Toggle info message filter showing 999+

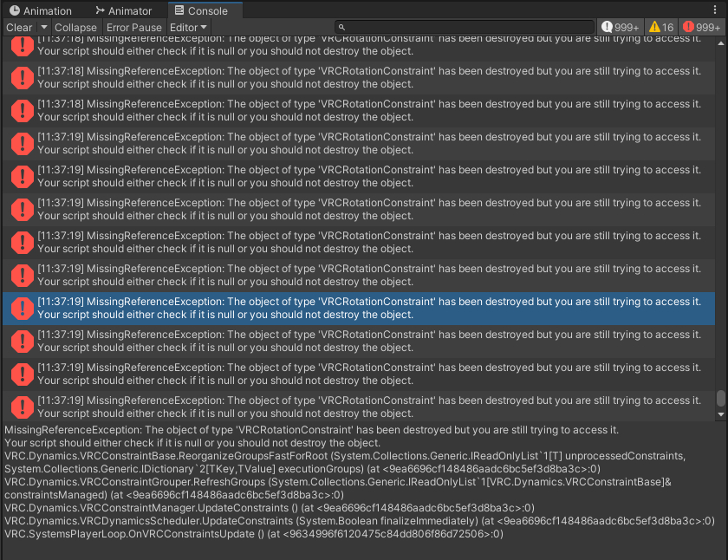620,27
